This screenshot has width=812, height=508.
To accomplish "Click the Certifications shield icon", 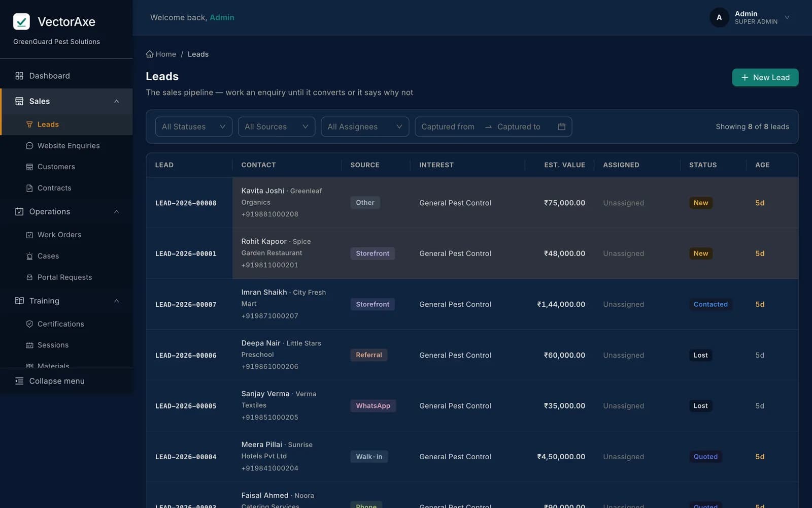I will pyautogui.click(x=29, y=324).
